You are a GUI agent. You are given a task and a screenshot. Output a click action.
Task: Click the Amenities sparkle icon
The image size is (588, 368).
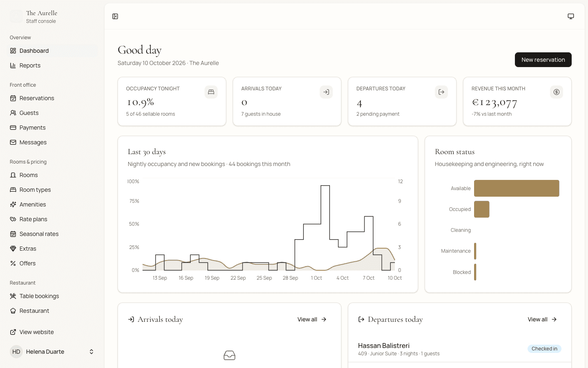point(13,204)
